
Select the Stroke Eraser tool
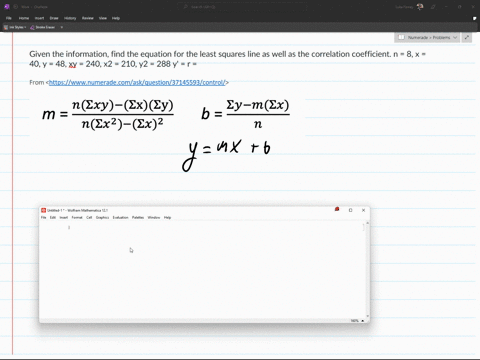[42, 27]
